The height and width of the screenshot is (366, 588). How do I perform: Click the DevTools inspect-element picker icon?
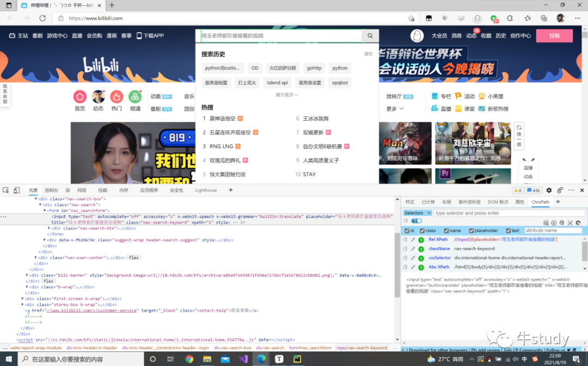5,190
